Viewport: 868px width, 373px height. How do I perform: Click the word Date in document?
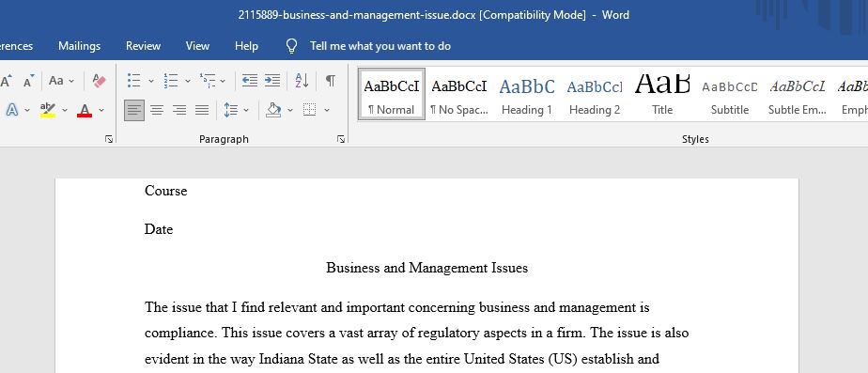[159, 229]
